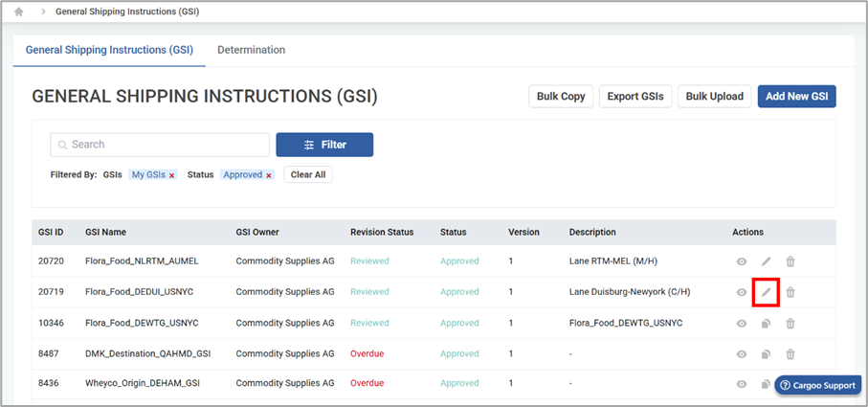
Task: View GSI 8487 using its eye icon
Action: [742, 353]
